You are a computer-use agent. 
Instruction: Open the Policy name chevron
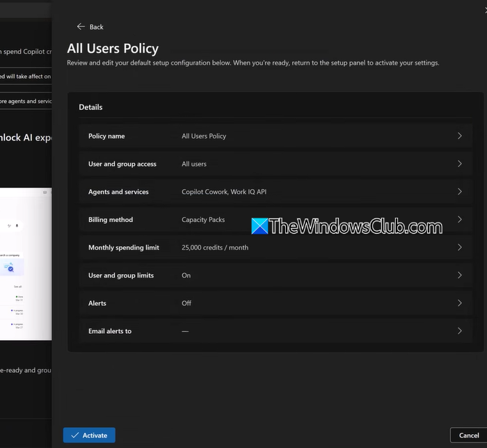tap(460, 136)
